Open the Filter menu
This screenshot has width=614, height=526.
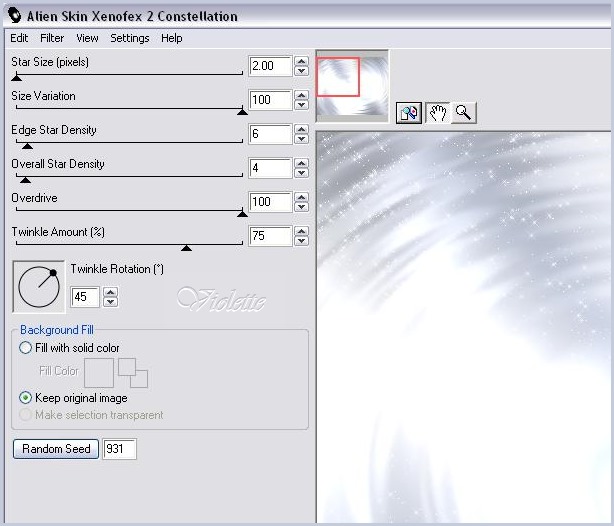point(52,38)
